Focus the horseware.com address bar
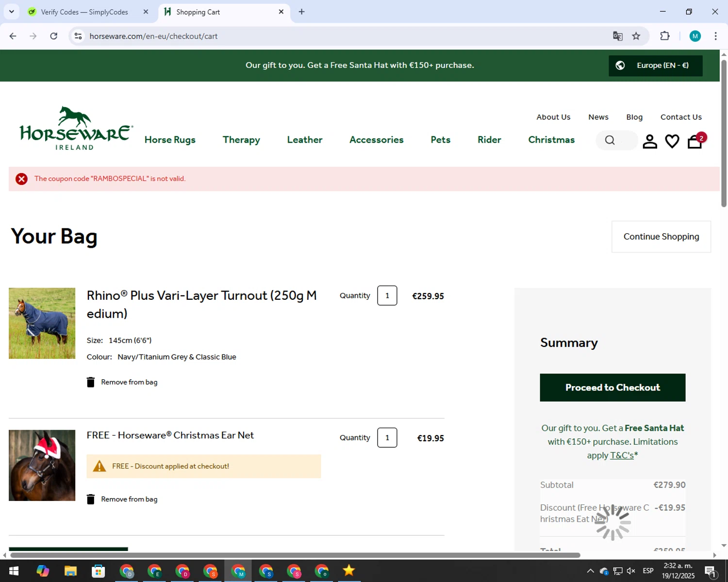This screenshot has height=582, width=728. tap(340, 36)
